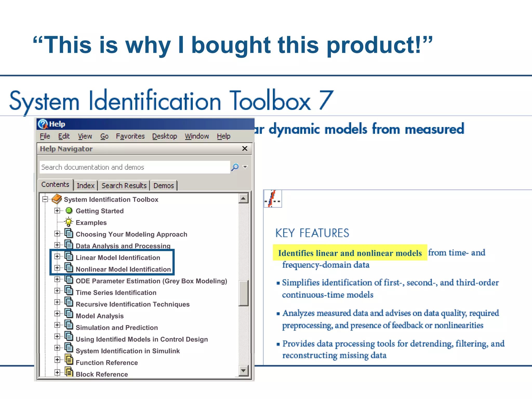
Task: Click the search documentation and demos field
Action: (135, 167)
